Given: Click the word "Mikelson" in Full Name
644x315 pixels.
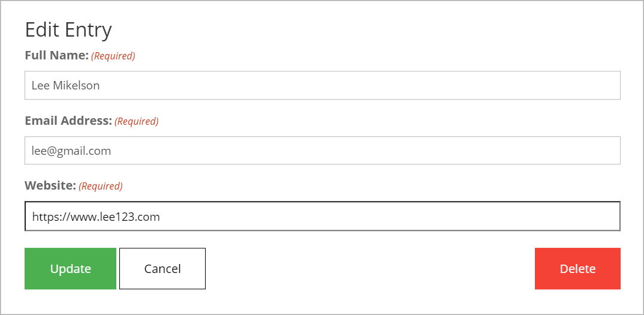Looking at the screenshot, I should click(76, 85).
